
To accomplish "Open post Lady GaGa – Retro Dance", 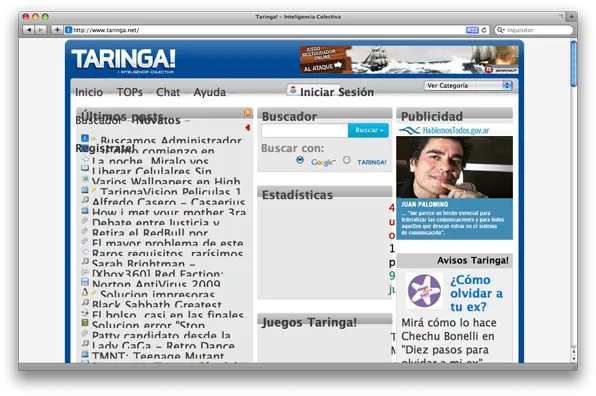I will [x=163, y=346].
